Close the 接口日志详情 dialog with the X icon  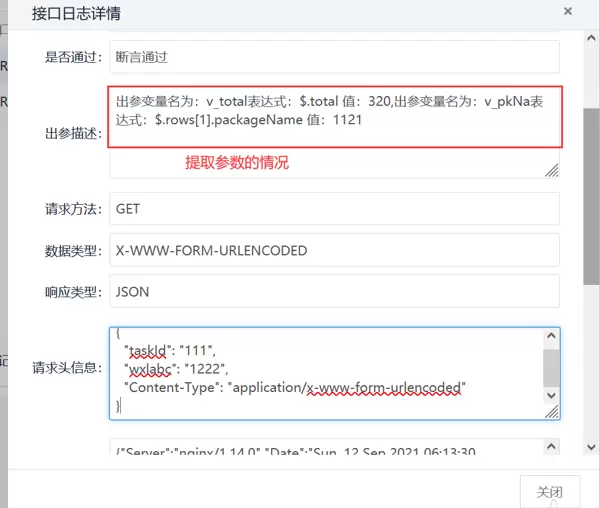pos(568,12)
